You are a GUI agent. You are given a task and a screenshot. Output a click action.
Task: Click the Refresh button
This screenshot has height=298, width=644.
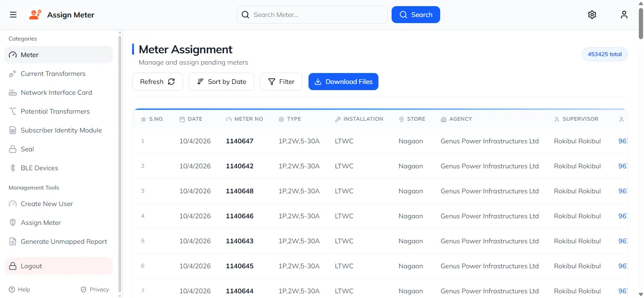tap(158, 82)
